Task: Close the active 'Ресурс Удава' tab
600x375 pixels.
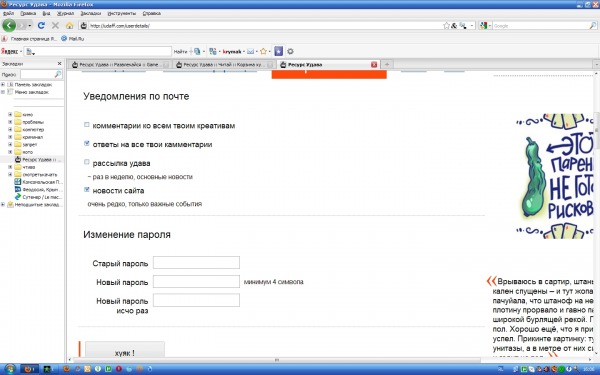Action: pos(374,65)
